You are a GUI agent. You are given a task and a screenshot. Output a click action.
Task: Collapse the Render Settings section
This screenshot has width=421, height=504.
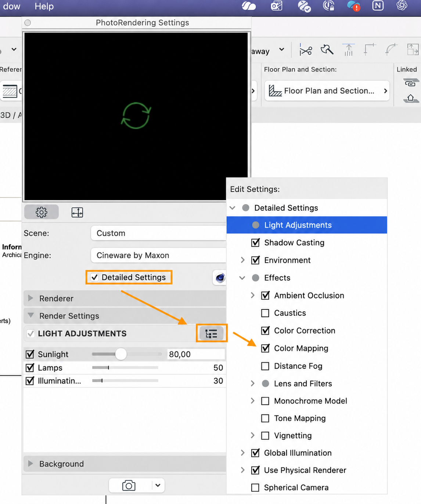[31, 315]
